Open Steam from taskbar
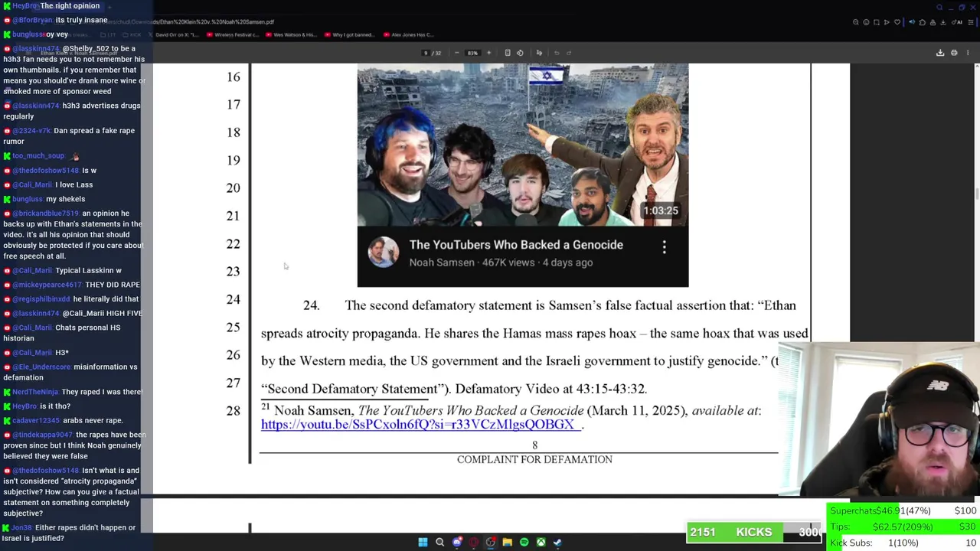This screenshot has height=551, width=980. coord(557,543)
